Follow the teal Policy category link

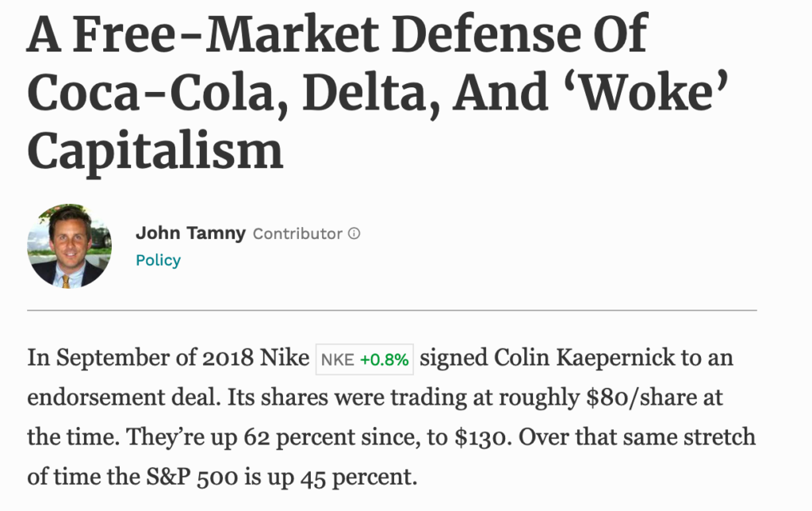[x=158, y=260]
